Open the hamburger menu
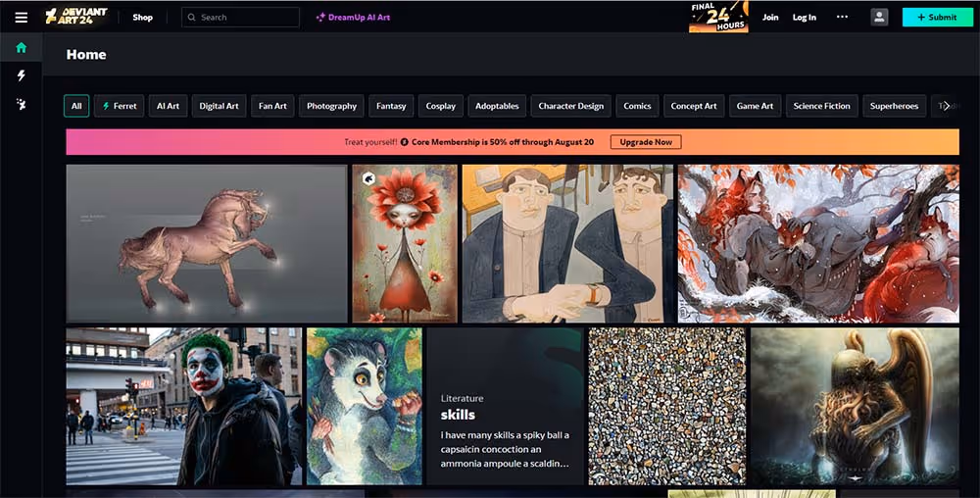Image resolution: width=980 pixels, height=498 pixels. pyautogui.click(x=22, y=18)
